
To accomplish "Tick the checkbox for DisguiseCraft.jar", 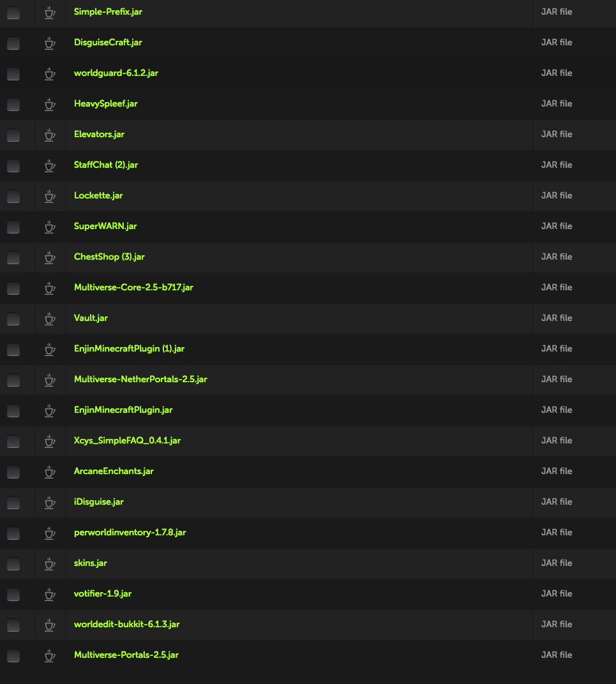I will pos(13,43).
